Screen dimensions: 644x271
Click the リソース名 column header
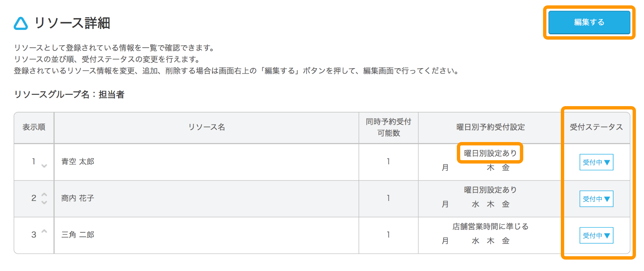point(207,127)
